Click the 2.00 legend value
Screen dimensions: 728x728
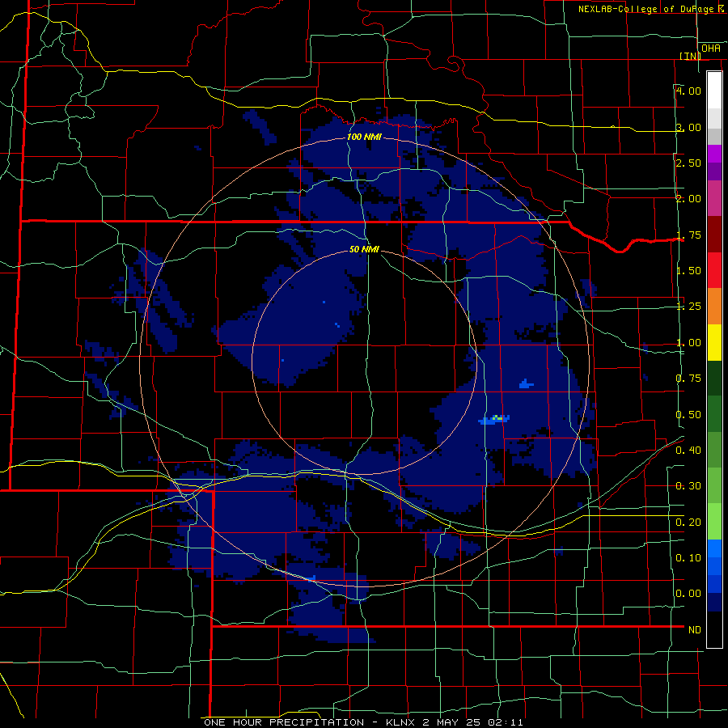coord(688,199)
